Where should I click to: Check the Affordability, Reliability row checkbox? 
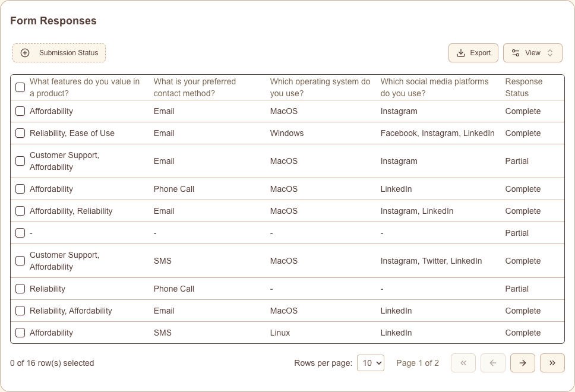(x=20, y=211)
